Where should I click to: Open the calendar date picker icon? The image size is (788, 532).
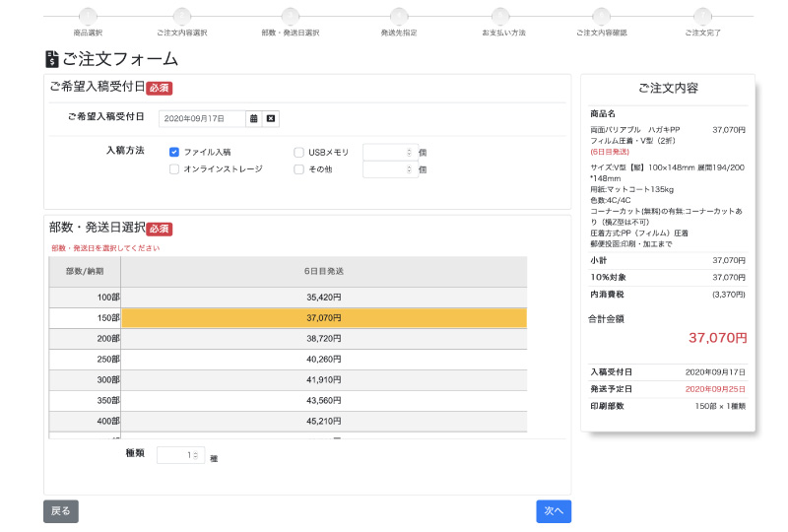pyautogui.click(x=254, y=118)
